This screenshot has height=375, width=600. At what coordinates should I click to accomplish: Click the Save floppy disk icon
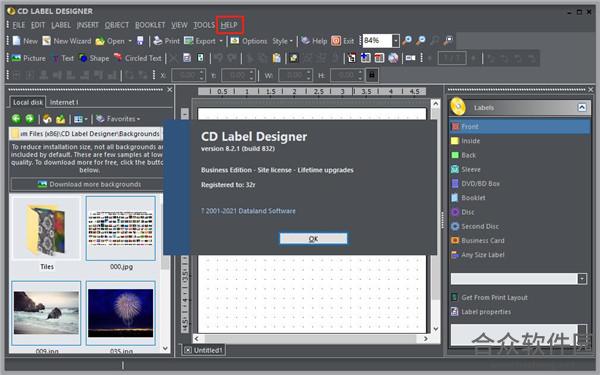click(x=140, y=41)
